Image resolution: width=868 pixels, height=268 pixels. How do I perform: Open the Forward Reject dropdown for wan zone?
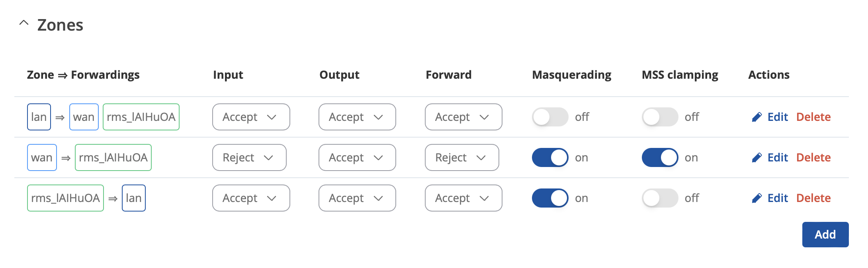[462, 157]
